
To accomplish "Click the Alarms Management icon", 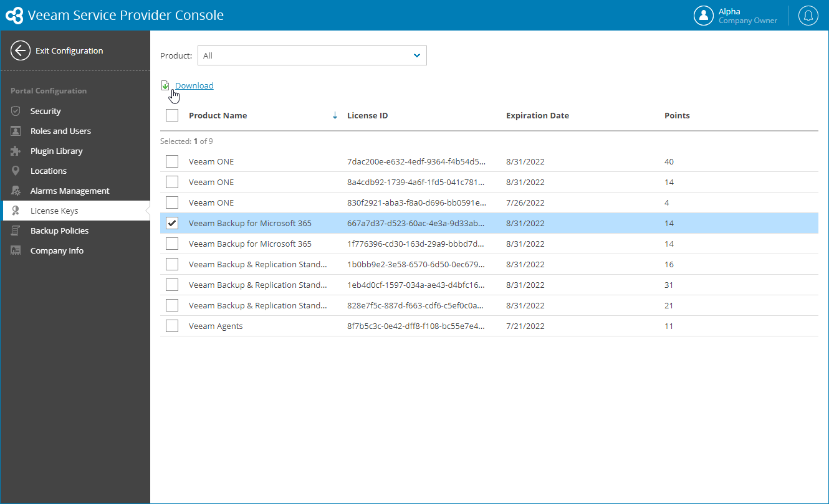I will (x=16, y=191).
